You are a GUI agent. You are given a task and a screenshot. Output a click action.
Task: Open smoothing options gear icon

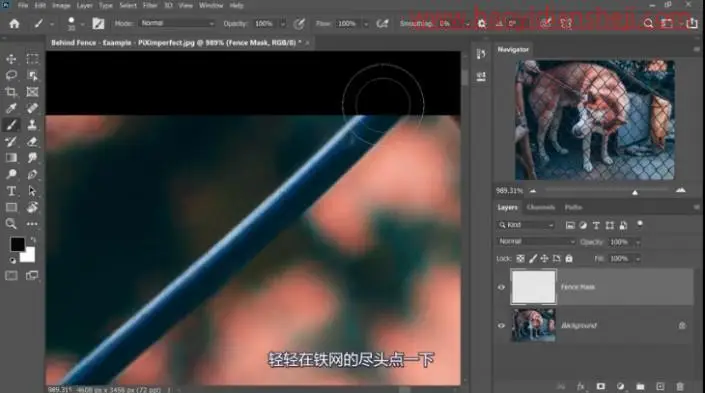[x=482, y=23]
